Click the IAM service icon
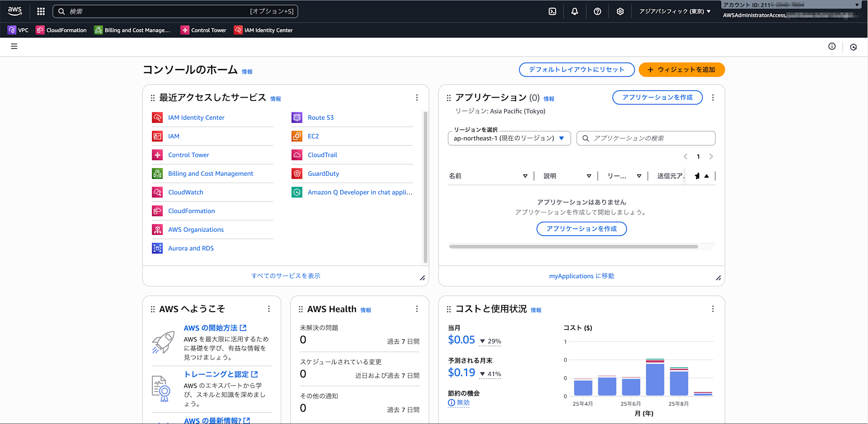 (x=157, y=136)
